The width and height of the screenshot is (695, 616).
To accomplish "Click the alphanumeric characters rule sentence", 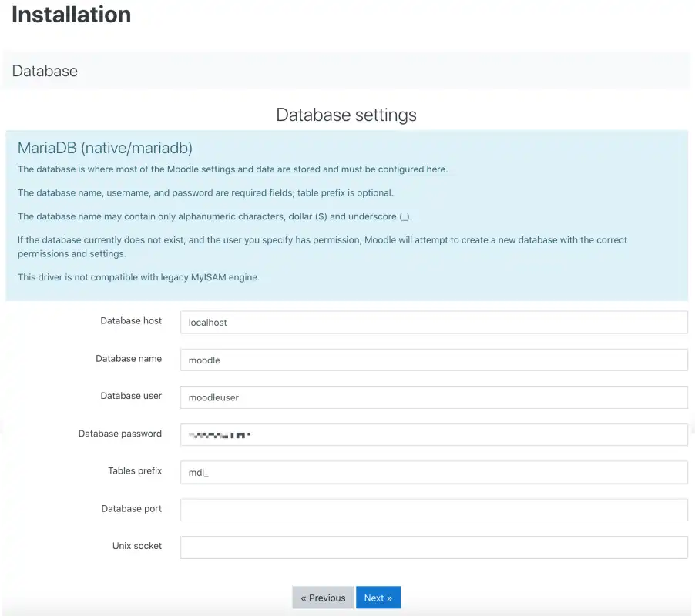I will click(215, 216).
